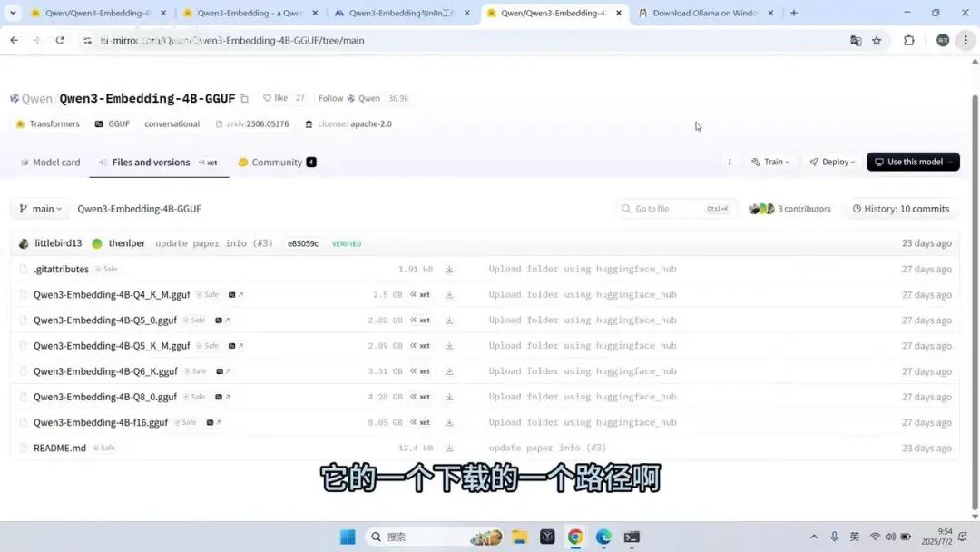The height and width of the screenshot is (552, 980).
Task: Download Qwen3-Embedding-4B-Q5_K_M.gguf file
Action: [449, 346]
